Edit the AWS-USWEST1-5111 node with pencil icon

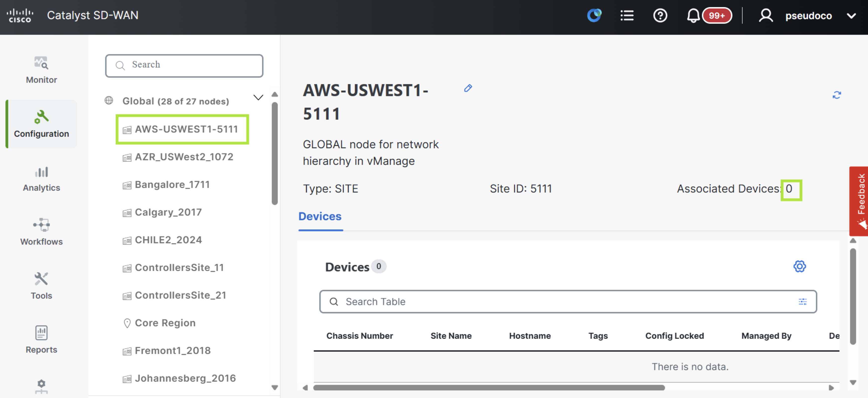pyautogui.click(x=468, y=88)
